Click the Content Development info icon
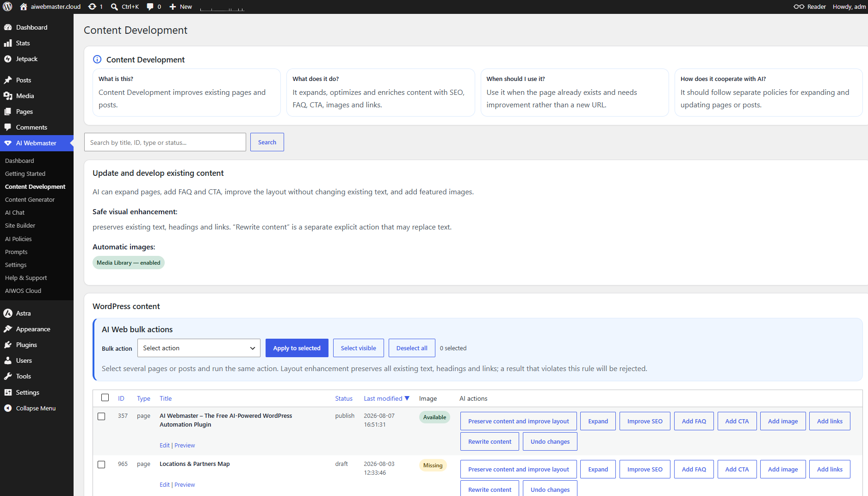The width and height of the screenshot is (868, 496). (x=97, y=59)
